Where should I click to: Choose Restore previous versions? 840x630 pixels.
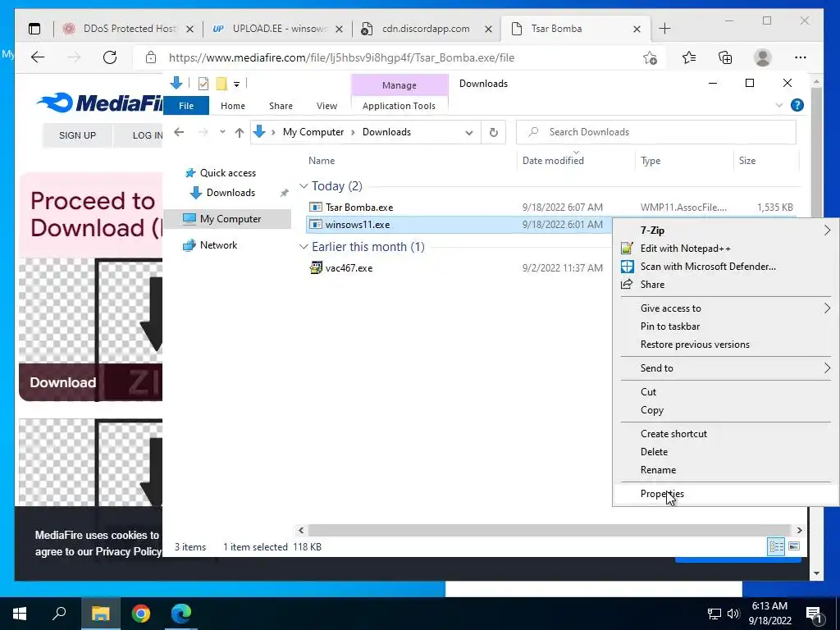(725, 345)
